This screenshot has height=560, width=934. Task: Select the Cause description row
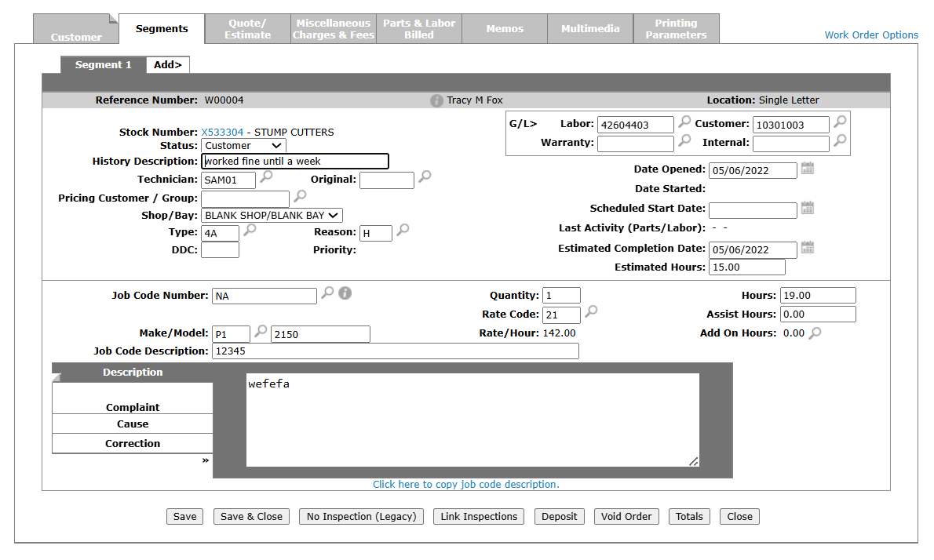click(133, 424)
